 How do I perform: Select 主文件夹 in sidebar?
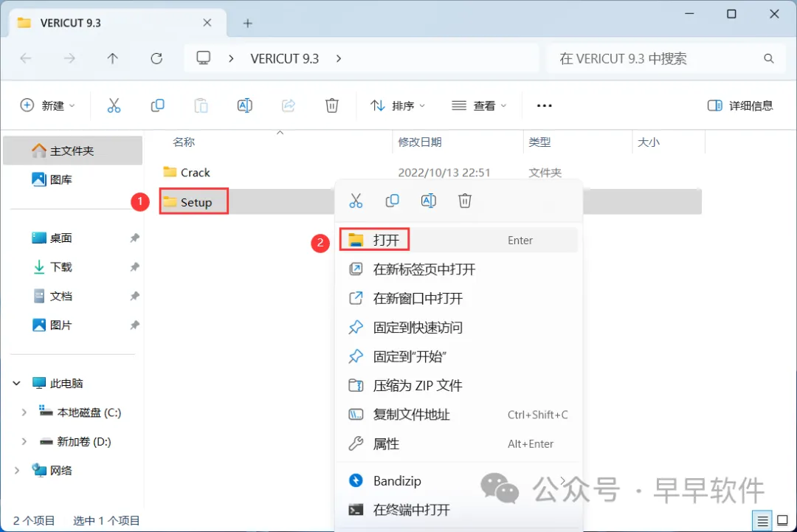point(72,151)
